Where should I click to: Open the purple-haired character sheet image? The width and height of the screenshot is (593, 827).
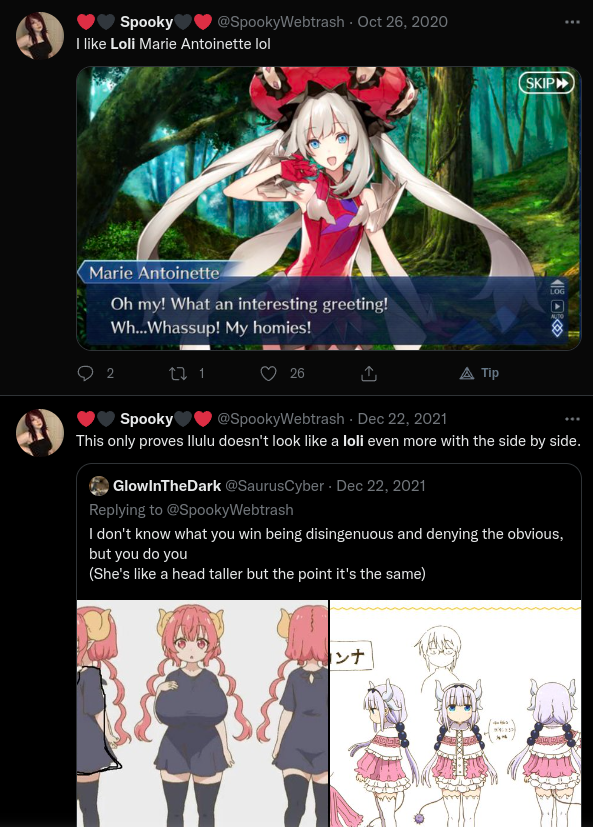(456, 713)
